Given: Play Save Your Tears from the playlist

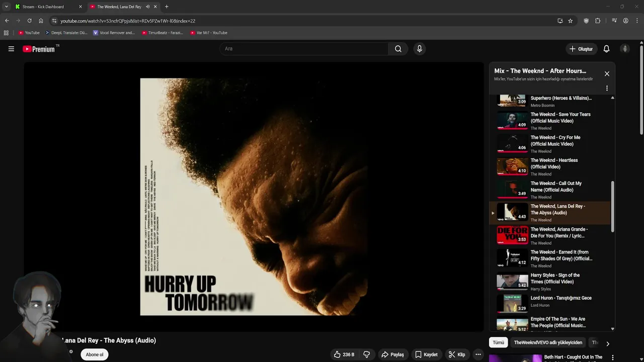Looking at the screenshot, I should click(549, 121).
